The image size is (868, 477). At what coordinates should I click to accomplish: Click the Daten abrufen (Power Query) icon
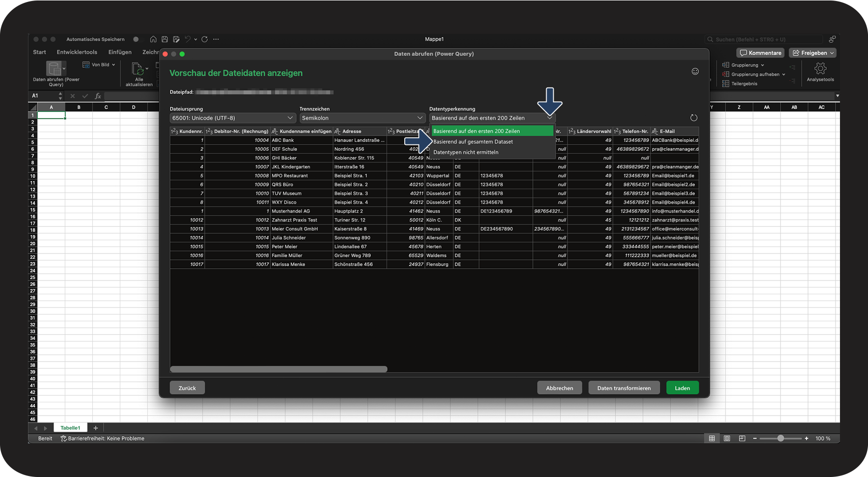pos(55,69)
